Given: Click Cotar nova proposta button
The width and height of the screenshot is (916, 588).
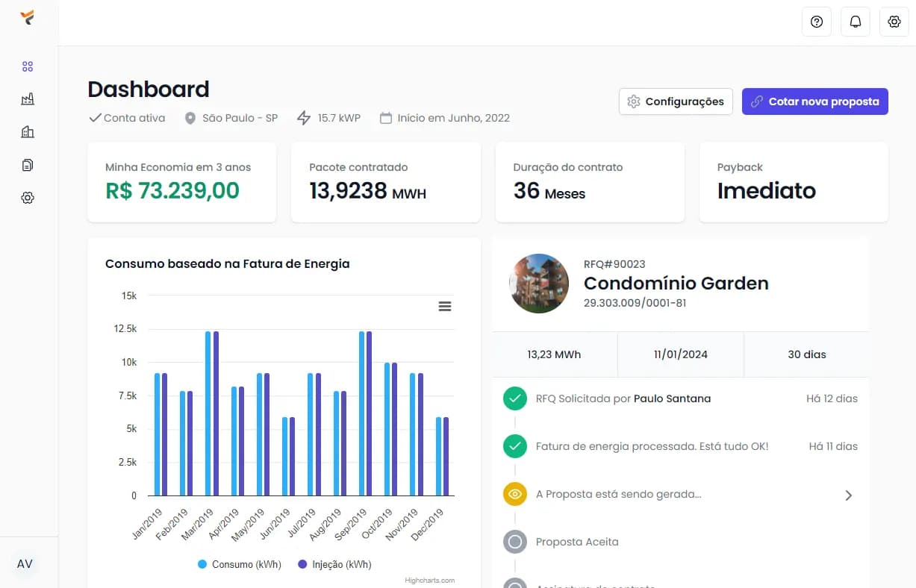Looking at the screenshot, I should (x=815, y=101).
